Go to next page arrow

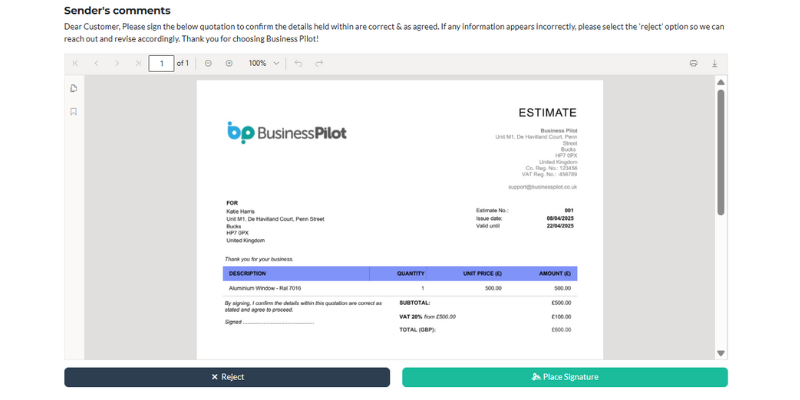pos(117,63)
